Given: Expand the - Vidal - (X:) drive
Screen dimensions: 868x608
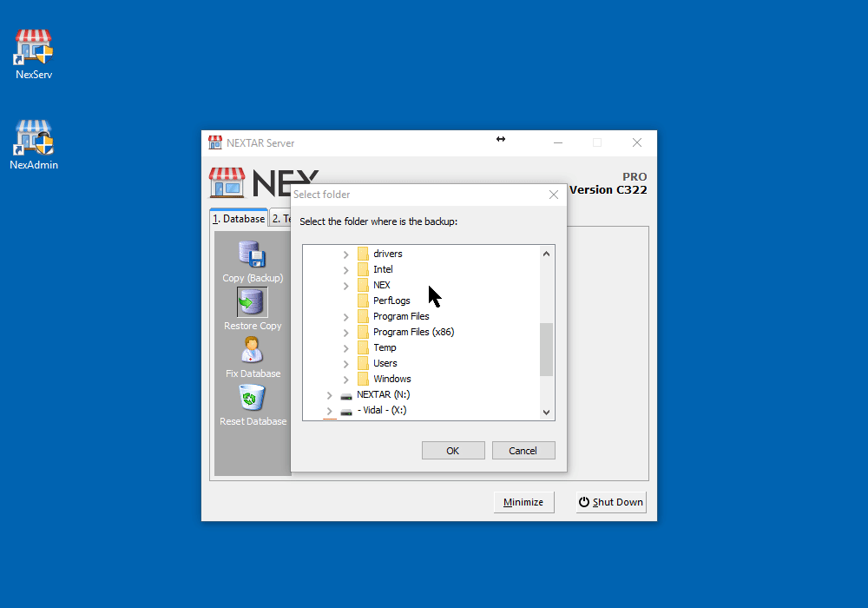Looking at the screenshot, I should point(329,410).
